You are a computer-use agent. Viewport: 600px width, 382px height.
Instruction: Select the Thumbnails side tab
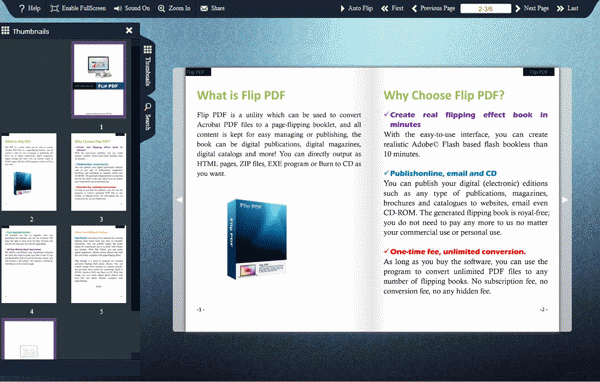click(147, 66)
